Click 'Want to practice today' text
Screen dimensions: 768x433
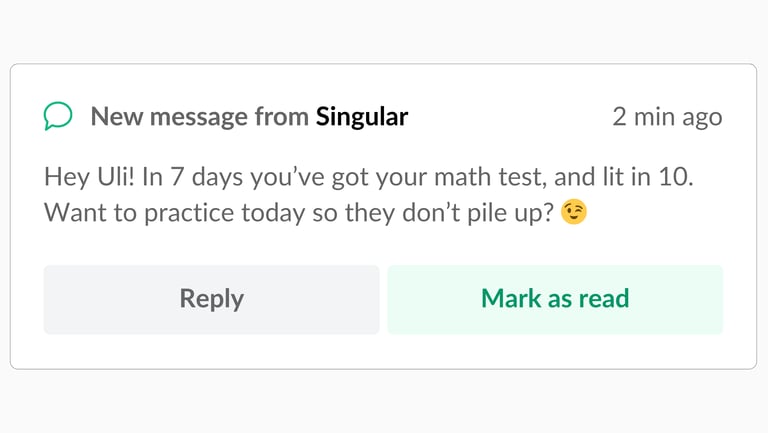(174, 213)
